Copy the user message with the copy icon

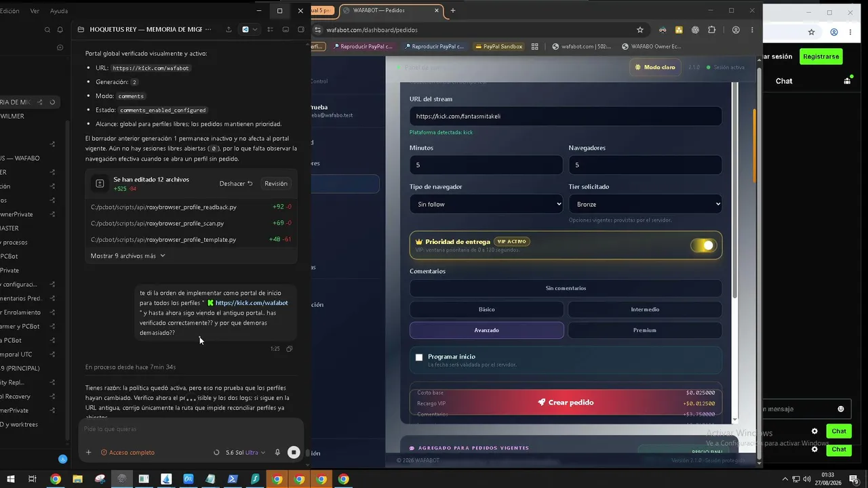coord(290,349)
